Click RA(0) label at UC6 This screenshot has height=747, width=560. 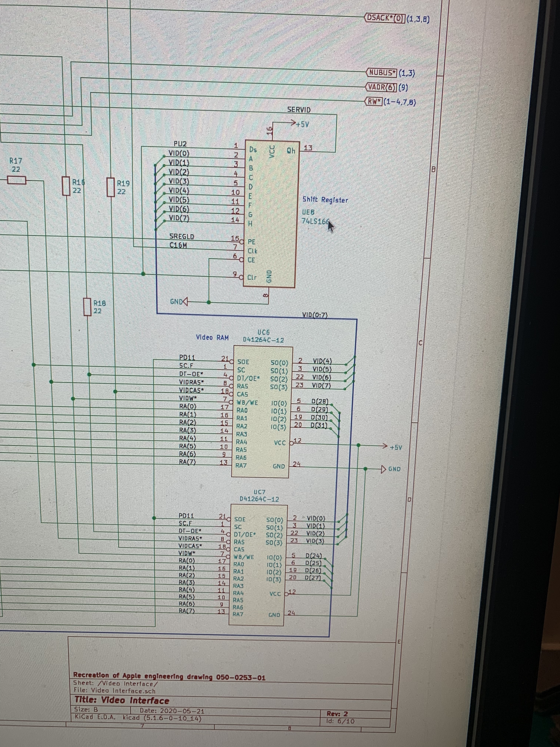188,406
